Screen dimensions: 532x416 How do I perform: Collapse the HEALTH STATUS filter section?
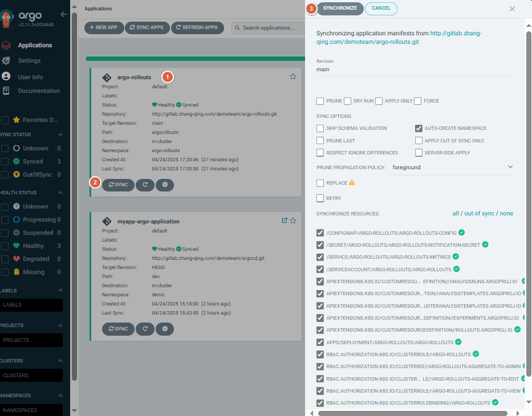(60, 192)
